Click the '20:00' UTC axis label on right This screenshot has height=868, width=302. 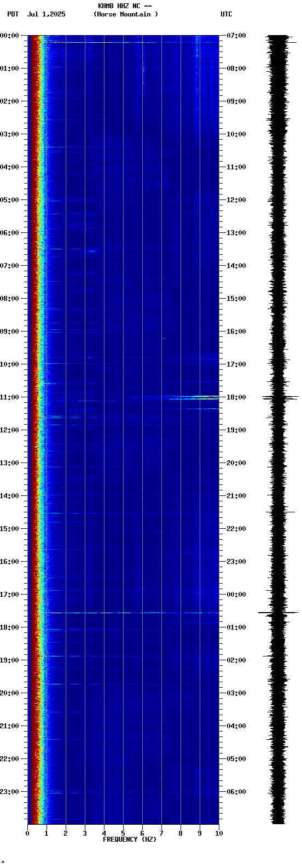pos(236,463)
